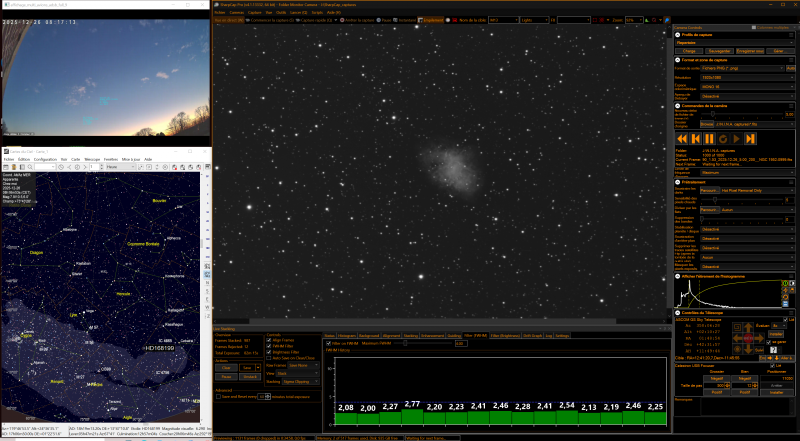This screenshot has height=441, width=800.
Task: Step back one frame in folder monitor
Action: click(695, 138)
